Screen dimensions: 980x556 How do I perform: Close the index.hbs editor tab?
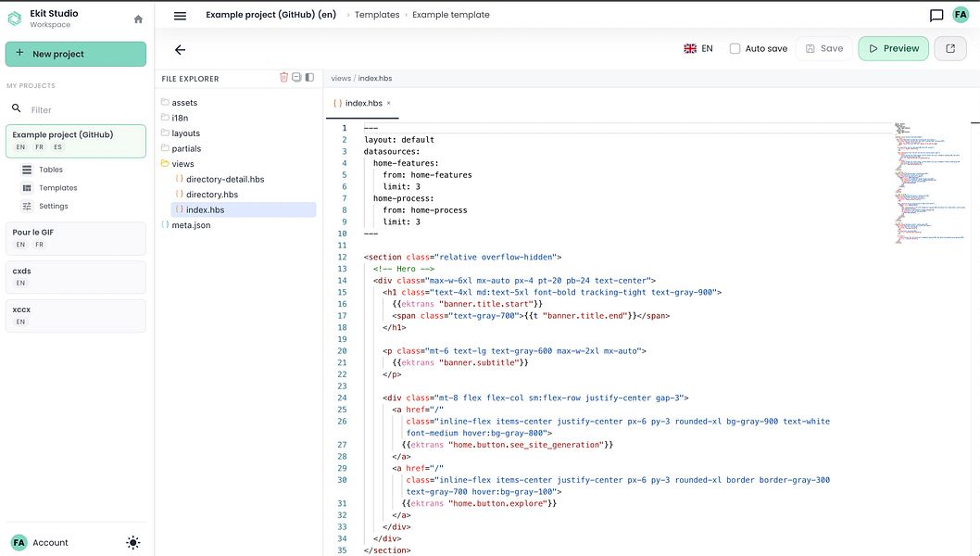(389, 103)
